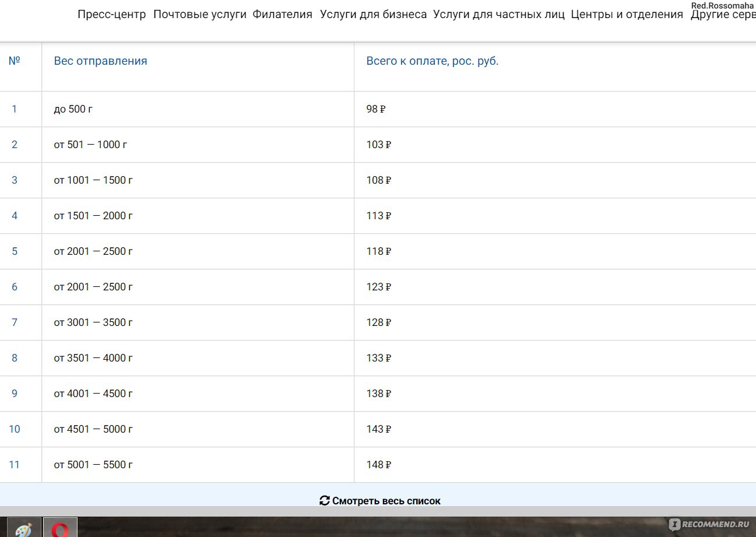Viewport: 756px width, 537px height.
Task: Select the 'от 4001 — 4500 г' cell
Action: click(198, 394)
